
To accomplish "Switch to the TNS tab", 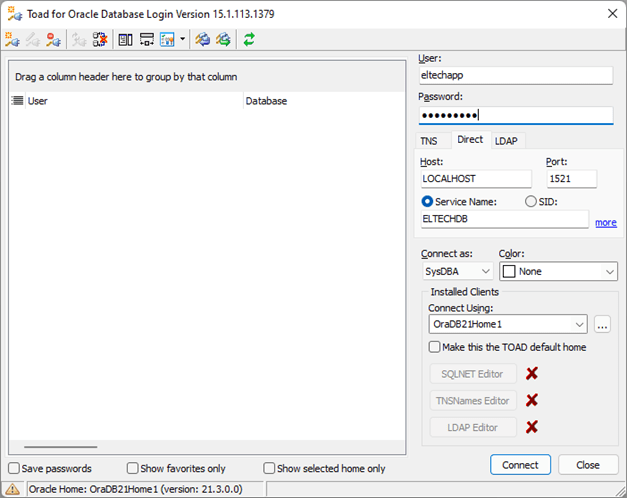I will (x=429, y=141).
